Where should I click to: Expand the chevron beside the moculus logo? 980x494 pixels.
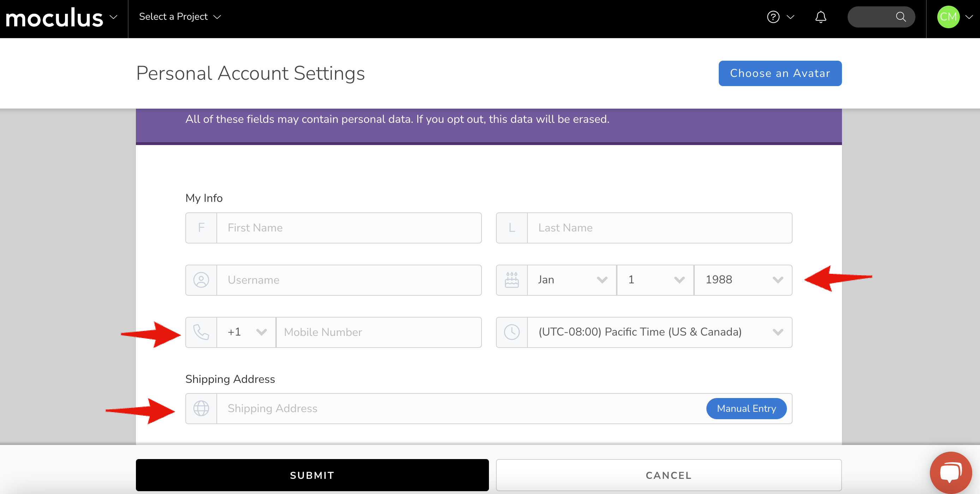pyautogui.click(x=113, y=17)
